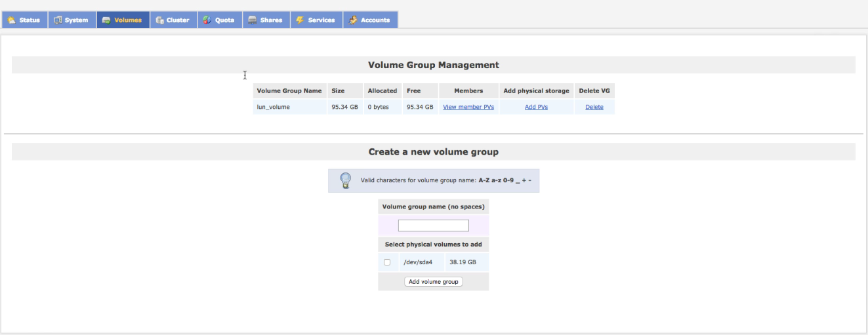Open the Services tab
The width and height of the screenshot is (868, 335).
316,20
